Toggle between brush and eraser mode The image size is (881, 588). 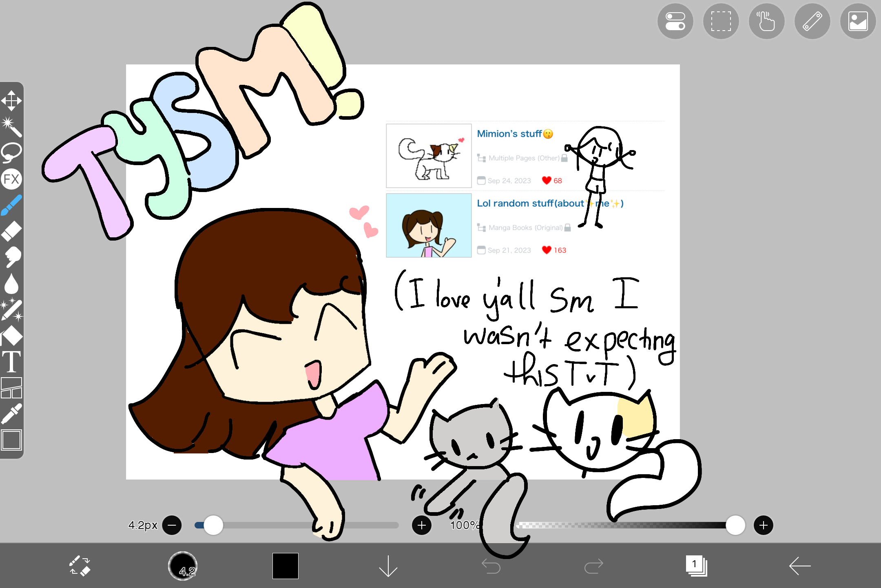[x=80, y=566]
